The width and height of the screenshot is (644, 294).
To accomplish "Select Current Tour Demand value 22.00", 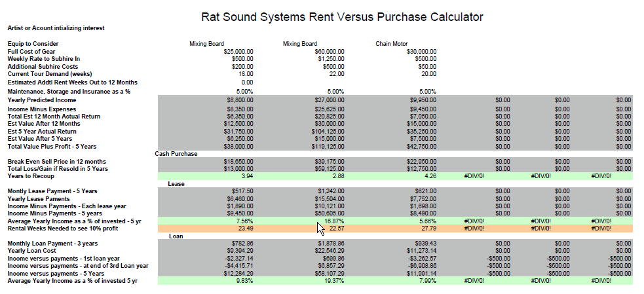I will pyautogui.click(x=337, y=74).
